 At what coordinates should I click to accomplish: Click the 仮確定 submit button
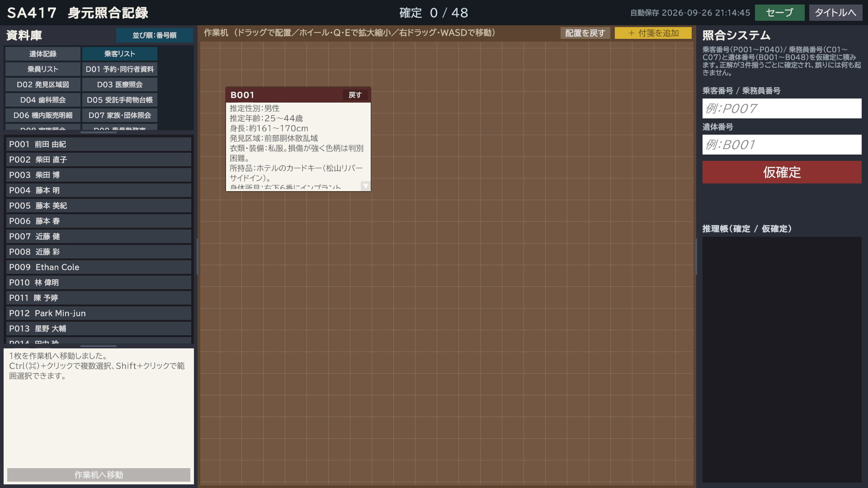782,172
